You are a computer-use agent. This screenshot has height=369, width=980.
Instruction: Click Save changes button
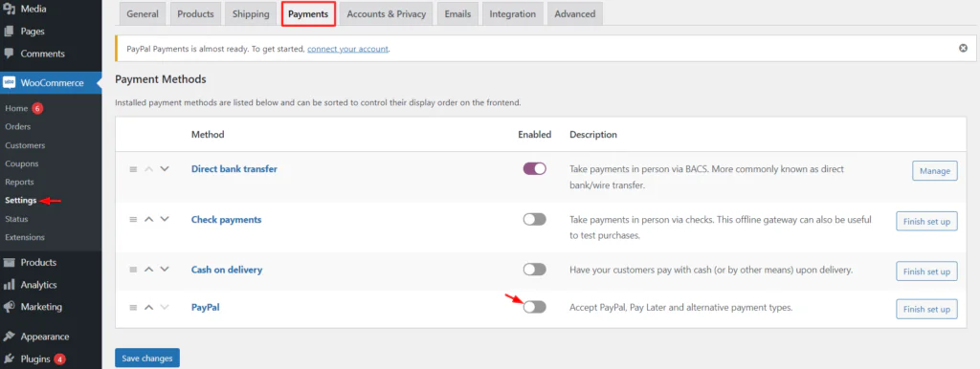[147, 358]
